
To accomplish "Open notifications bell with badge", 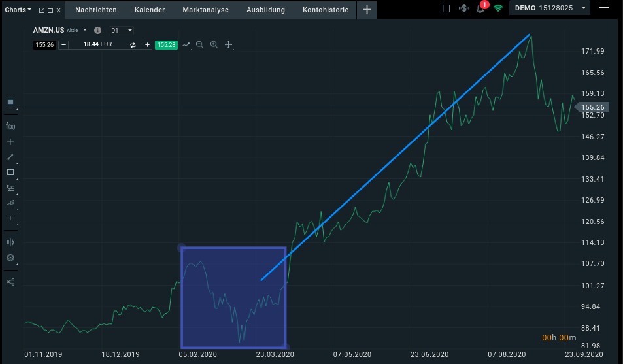I will (x=480, y=8).
